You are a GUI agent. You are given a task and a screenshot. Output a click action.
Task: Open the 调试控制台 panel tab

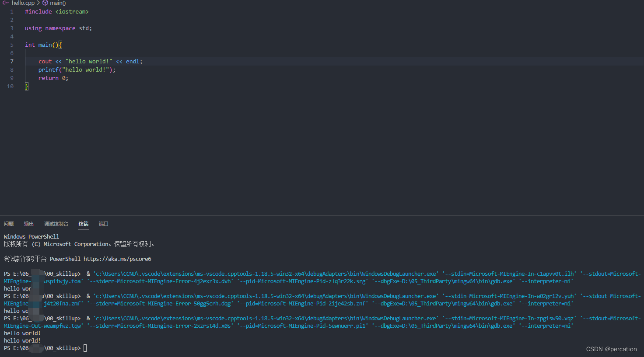coord(56,224)
